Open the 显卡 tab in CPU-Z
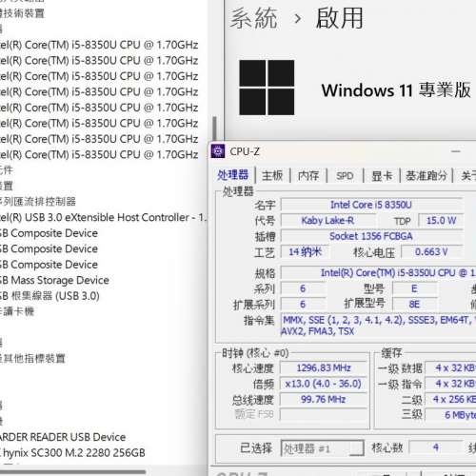Viewport: 476px width, 476px height. point(382,176)
